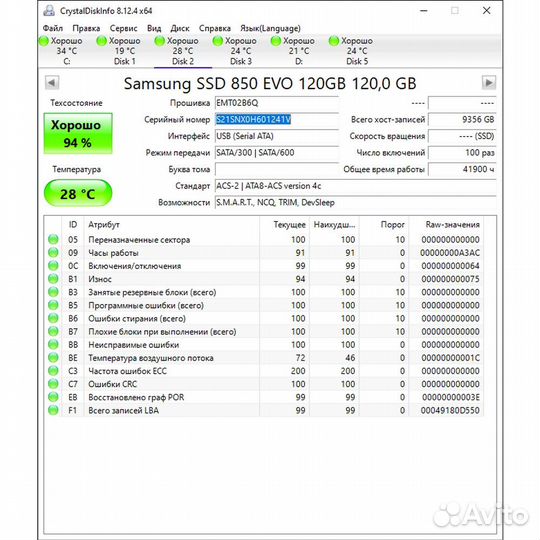Click the CrystalDiskInfo app icon in title bar

coord(49,11)
